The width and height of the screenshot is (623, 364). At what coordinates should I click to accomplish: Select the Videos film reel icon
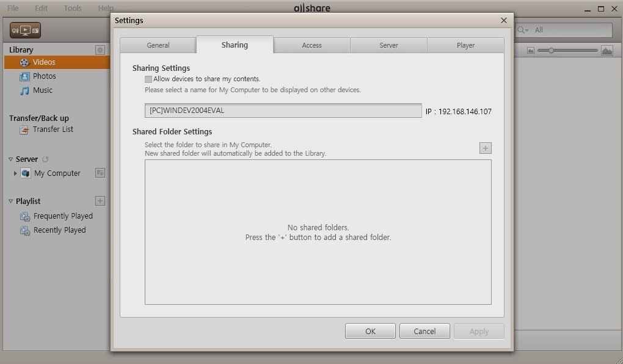[x=24, y=62]
